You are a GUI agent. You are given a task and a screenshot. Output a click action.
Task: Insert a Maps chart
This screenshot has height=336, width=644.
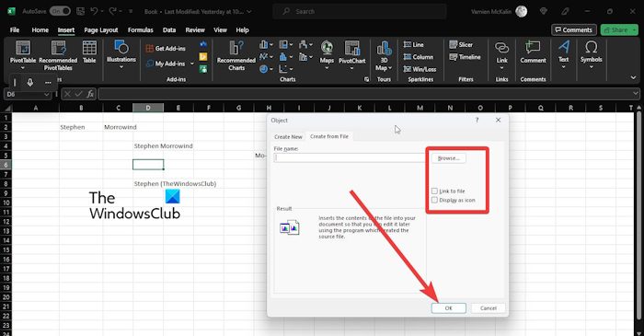click(327, 55)
